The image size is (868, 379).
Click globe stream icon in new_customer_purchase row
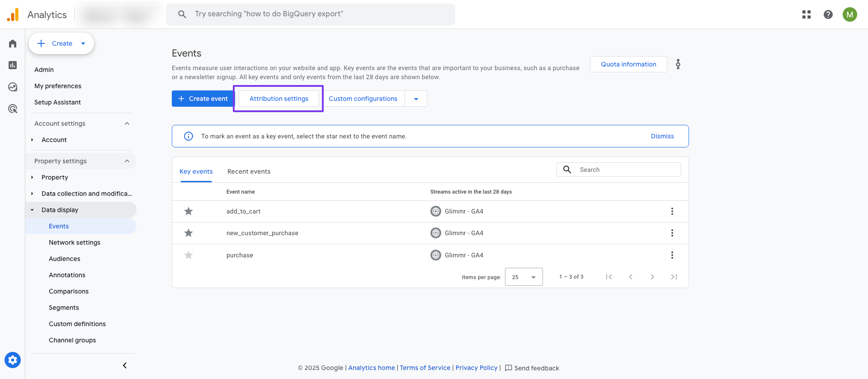436,233
